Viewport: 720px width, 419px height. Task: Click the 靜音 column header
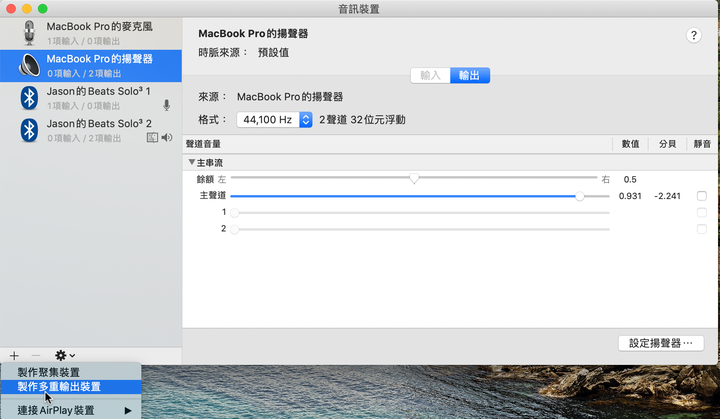(702, 144)
